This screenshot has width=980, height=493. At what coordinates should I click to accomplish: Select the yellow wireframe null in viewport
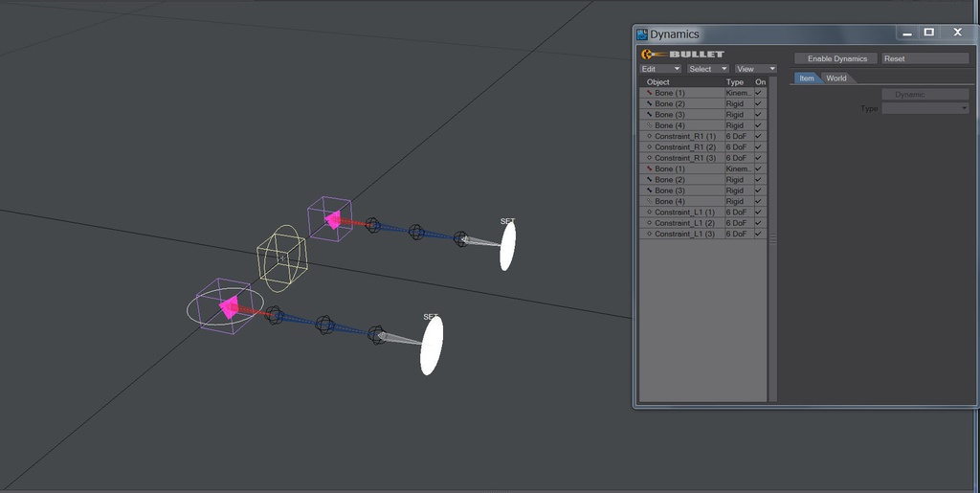click(282, 258)
